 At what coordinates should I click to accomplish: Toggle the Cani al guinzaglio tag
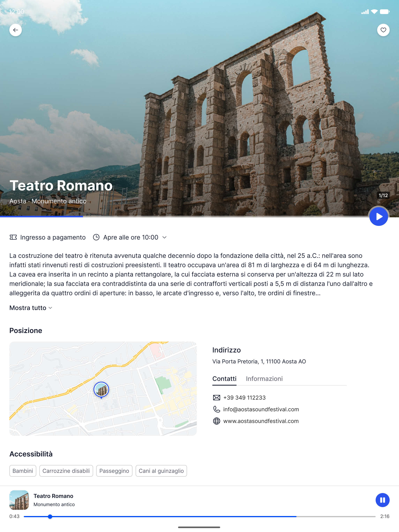coord(161,471)
